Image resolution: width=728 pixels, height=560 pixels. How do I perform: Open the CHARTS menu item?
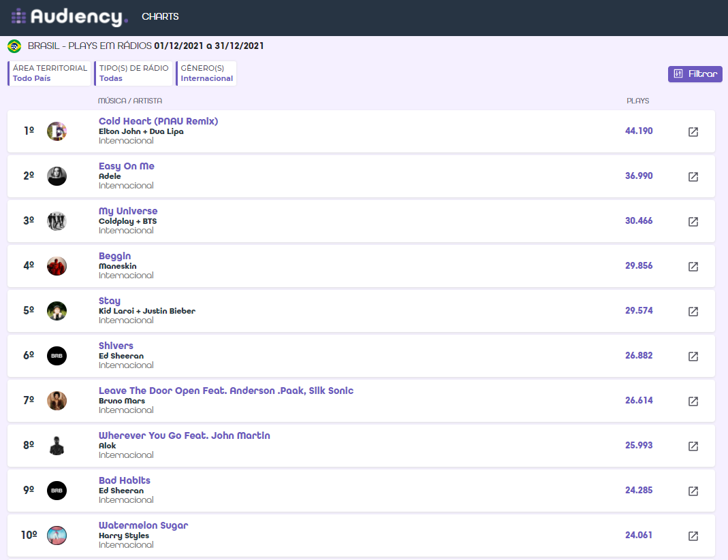coord(160,17)
